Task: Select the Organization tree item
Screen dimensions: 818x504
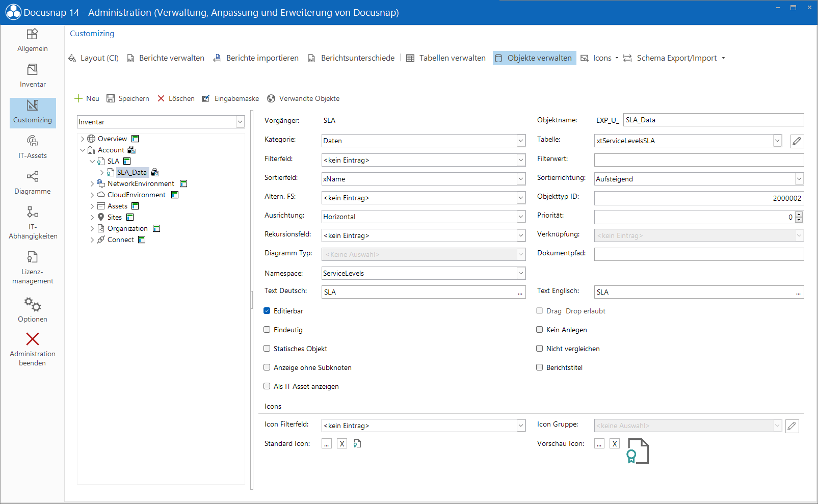Action: [x=127, y=229]
